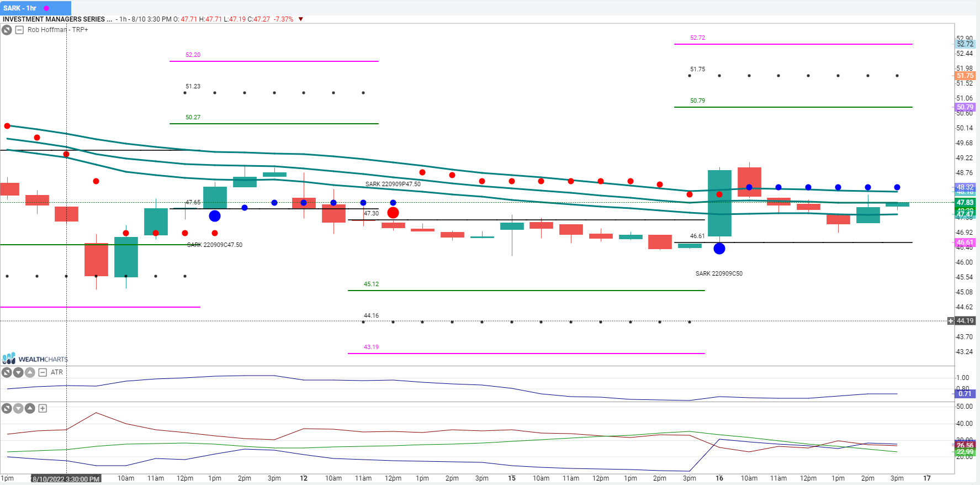The width and height of the screenshot is (980, 485).
Task: Move the bottom indicator panel up
Action: [30, 408]
